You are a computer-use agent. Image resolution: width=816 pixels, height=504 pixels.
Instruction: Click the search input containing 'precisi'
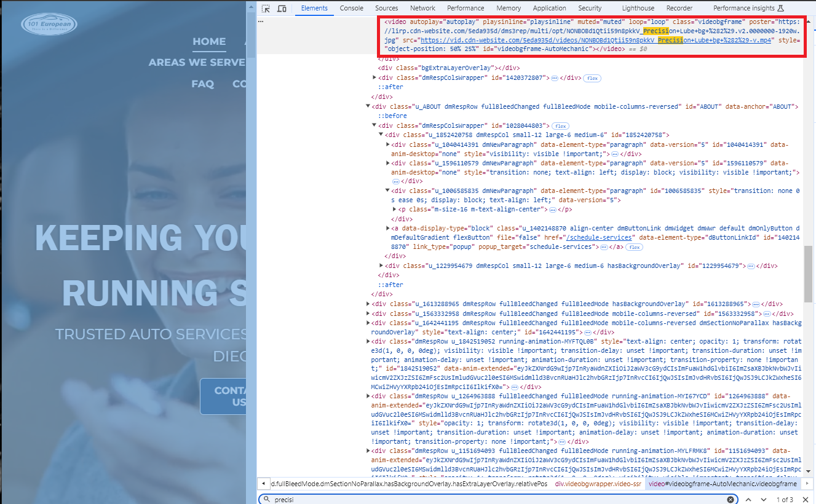tap(497, 500)
